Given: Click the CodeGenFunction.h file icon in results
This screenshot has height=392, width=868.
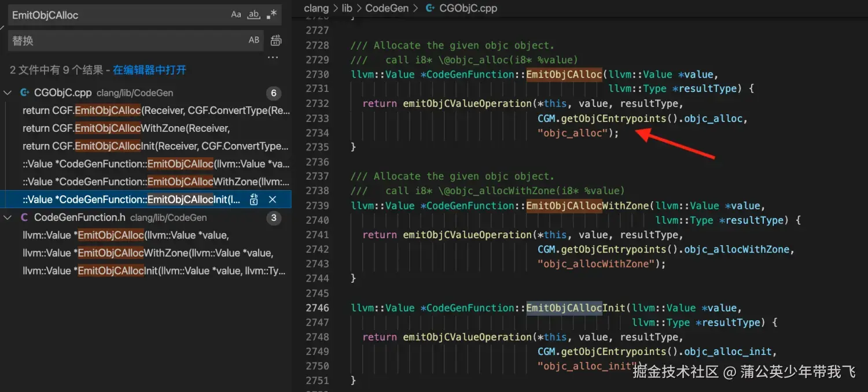Looking at the screenshot, I should tap(24, 217).
